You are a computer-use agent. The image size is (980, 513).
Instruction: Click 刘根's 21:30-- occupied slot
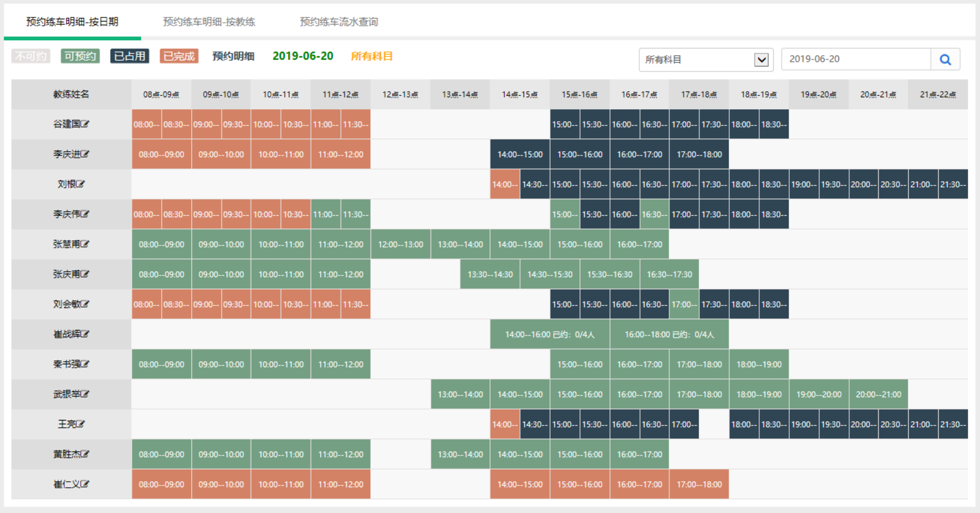tap(953, 184)
